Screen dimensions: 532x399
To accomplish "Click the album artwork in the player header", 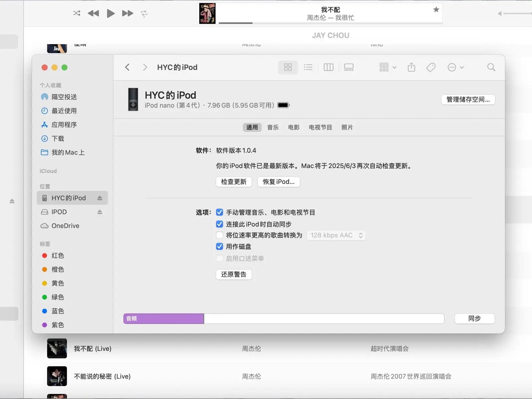I will (x=207, y=13).
